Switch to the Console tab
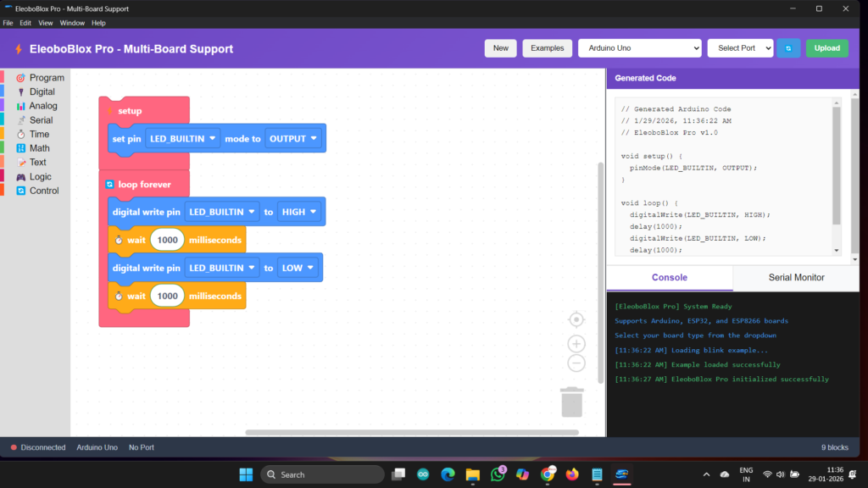The width and height of the screenshot is (868, 488). [x=670, y=278]
